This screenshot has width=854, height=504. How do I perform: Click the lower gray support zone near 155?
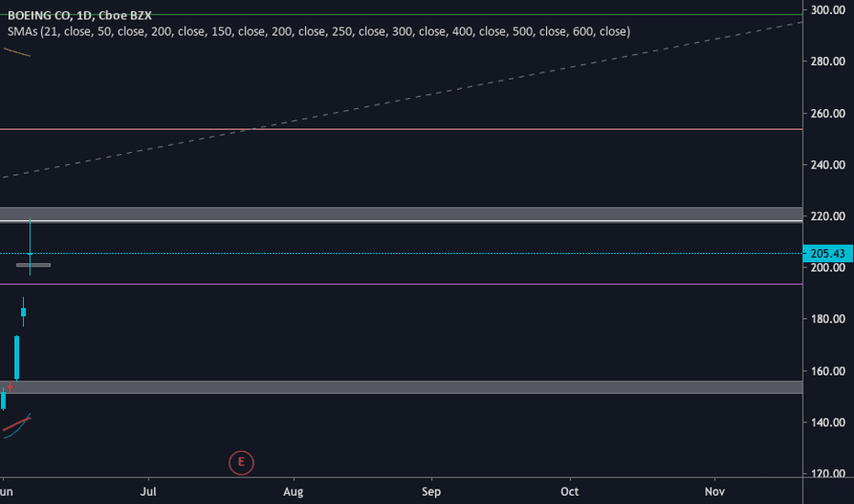pyautogui.click(x=400, y=387)
